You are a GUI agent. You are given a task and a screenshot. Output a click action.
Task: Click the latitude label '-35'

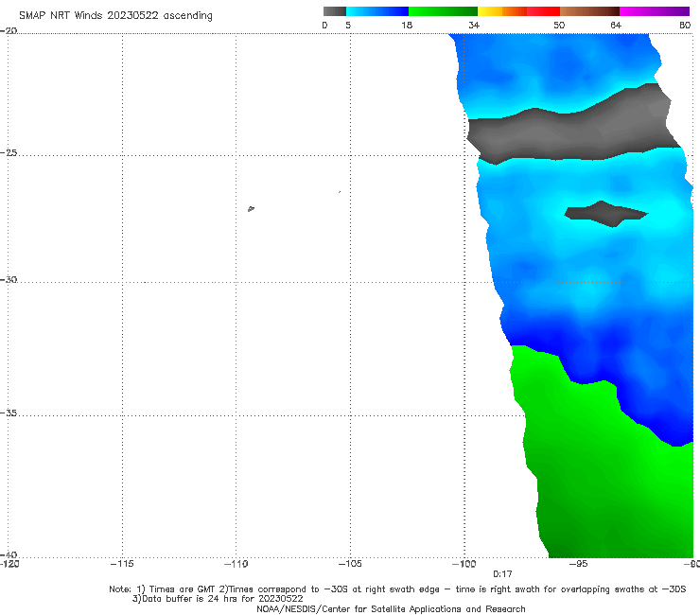coord(9,413)
